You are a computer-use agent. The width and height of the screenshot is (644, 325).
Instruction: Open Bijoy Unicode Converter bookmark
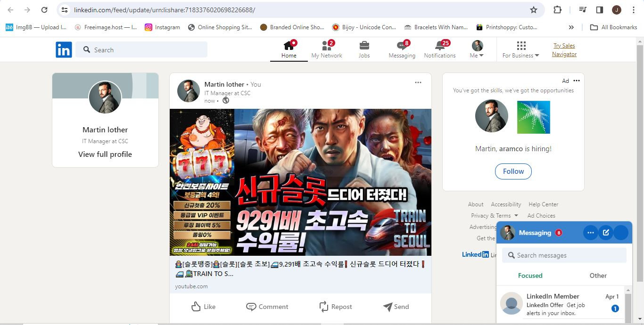[364, 27]
